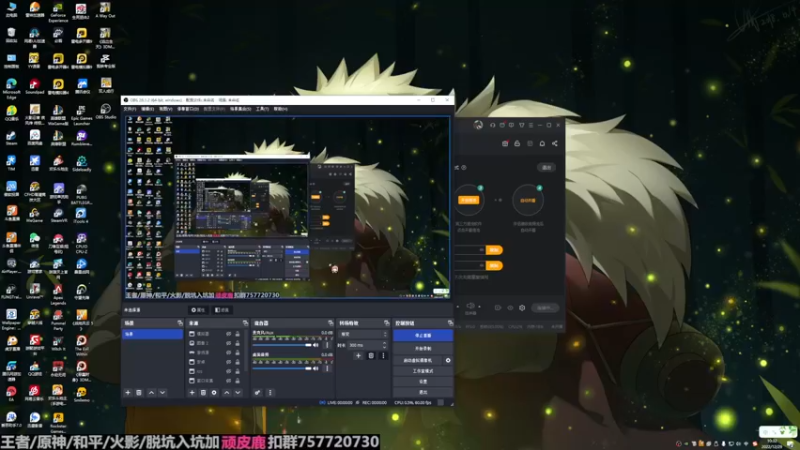Open the 视图(V) menu in OBS
The width and height of the screenshot is (800, 450).
pos(165,109)
